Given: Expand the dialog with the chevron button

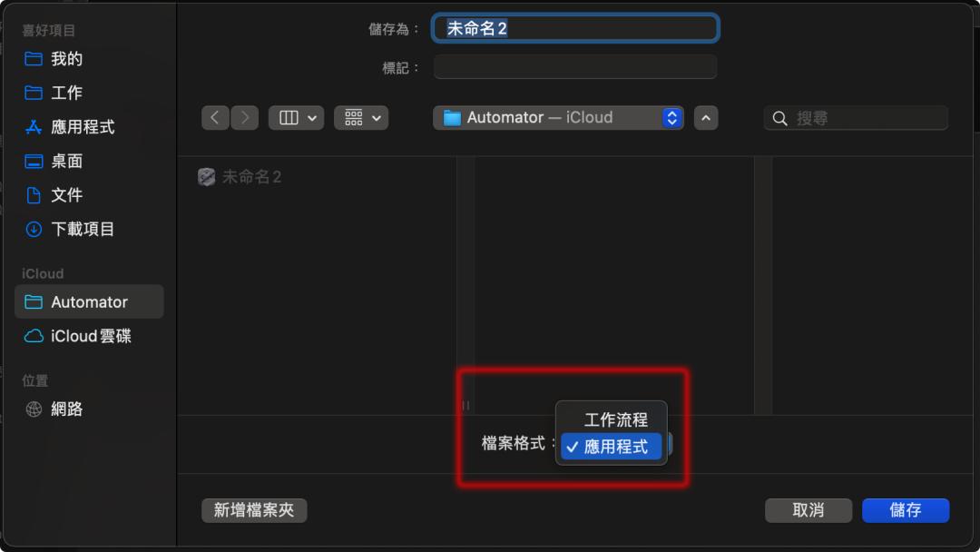Looking at the screenshot, I should click(706, 117).
